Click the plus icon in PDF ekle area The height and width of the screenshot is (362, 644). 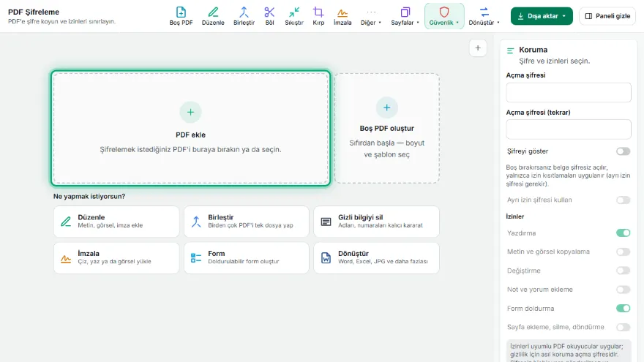point(190,112)
